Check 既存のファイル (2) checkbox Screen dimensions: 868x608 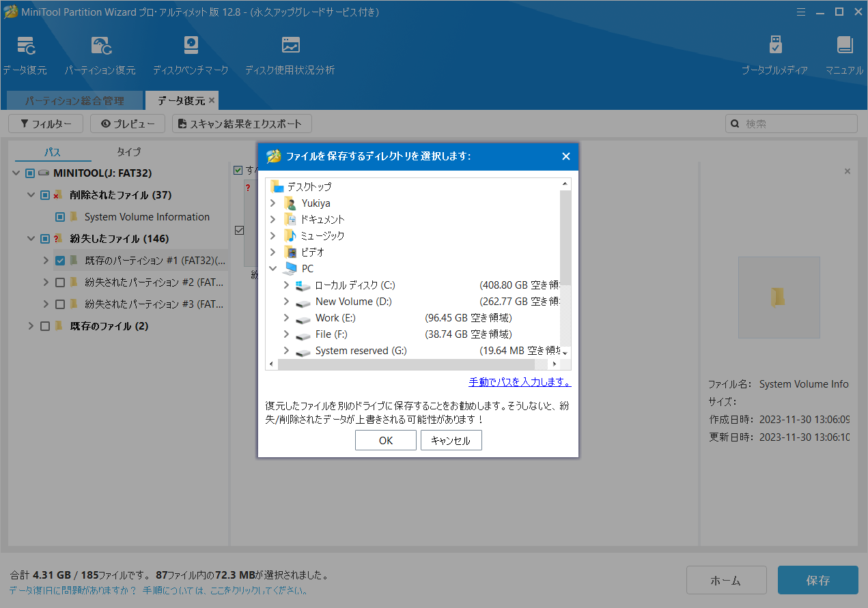45,326
